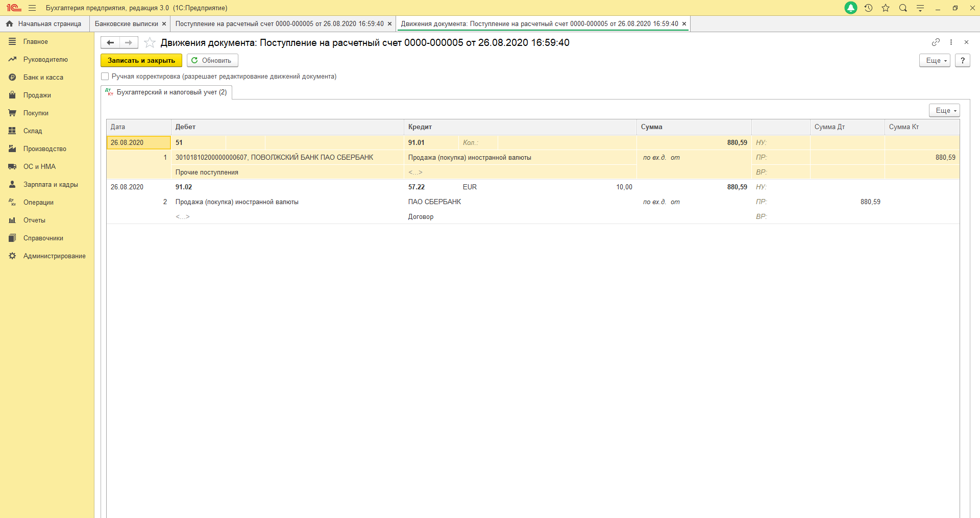Add document to favorites with star
Image resolution: width=980 pixels, height=518 pixels.
[150, 43]
